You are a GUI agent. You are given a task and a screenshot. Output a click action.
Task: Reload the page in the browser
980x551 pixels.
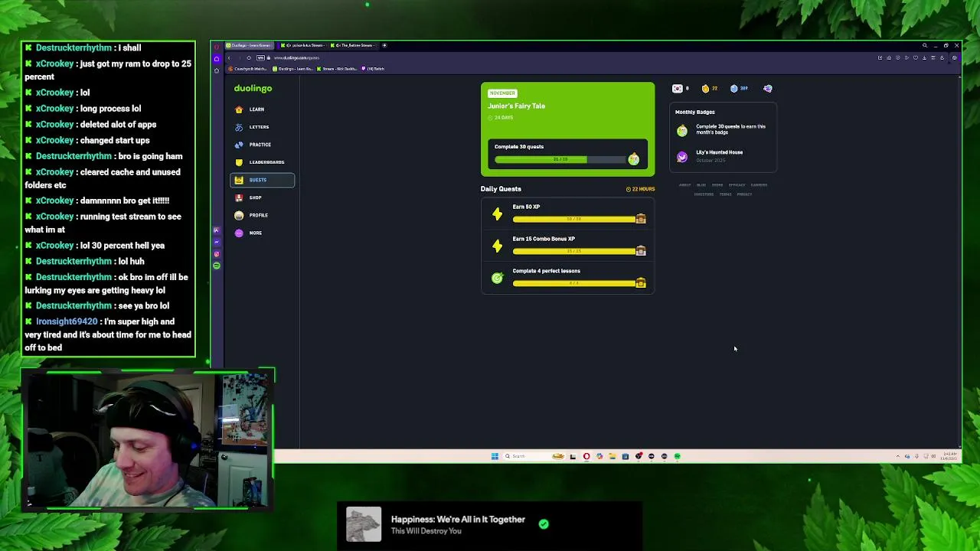click(249, 58)
